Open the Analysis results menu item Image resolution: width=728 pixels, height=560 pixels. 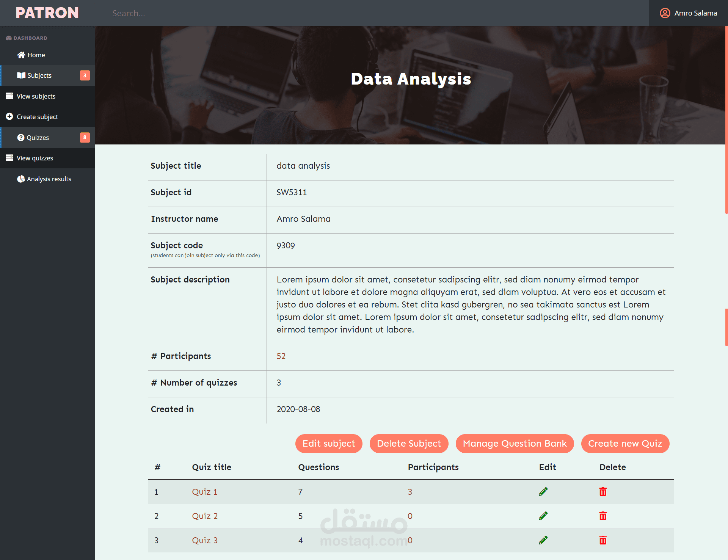(49, 179)
